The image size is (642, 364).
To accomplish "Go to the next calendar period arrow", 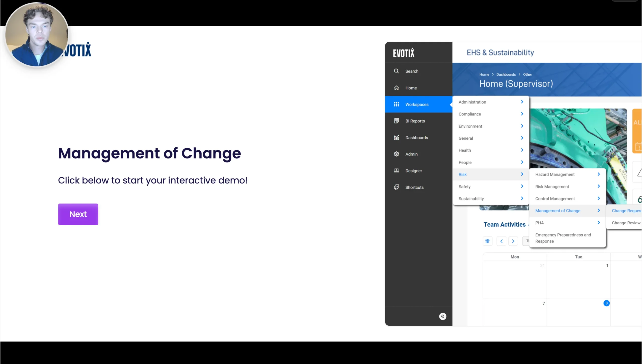I will 513,241.
